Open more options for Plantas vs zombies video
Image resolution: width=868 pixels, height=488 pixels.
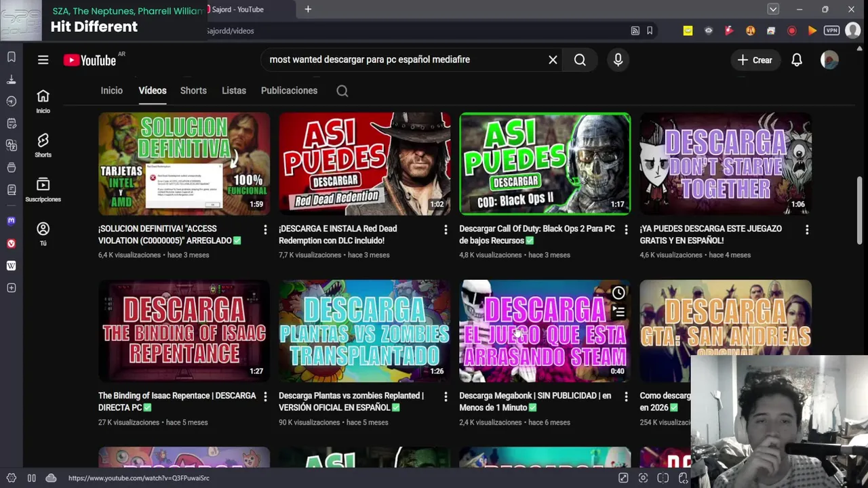click(x=446, y=396)
